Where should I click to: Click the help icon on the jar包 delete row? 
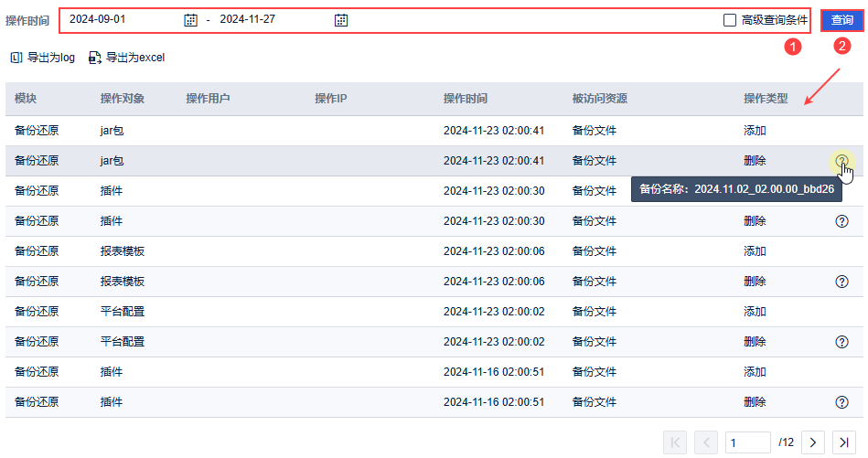click(841, 161)
